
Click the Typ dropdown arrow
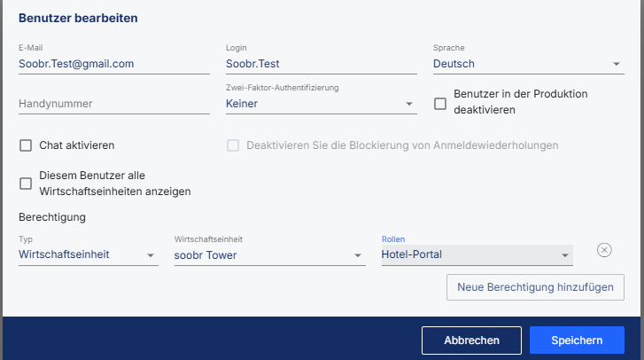[x=151, y=255]
